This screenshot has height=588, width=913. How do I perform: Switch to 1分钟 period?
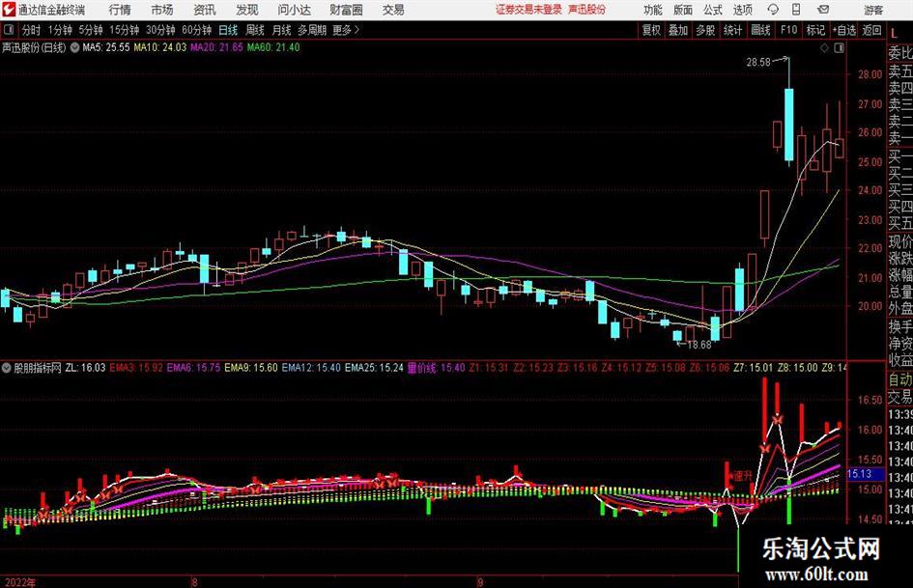59,30
